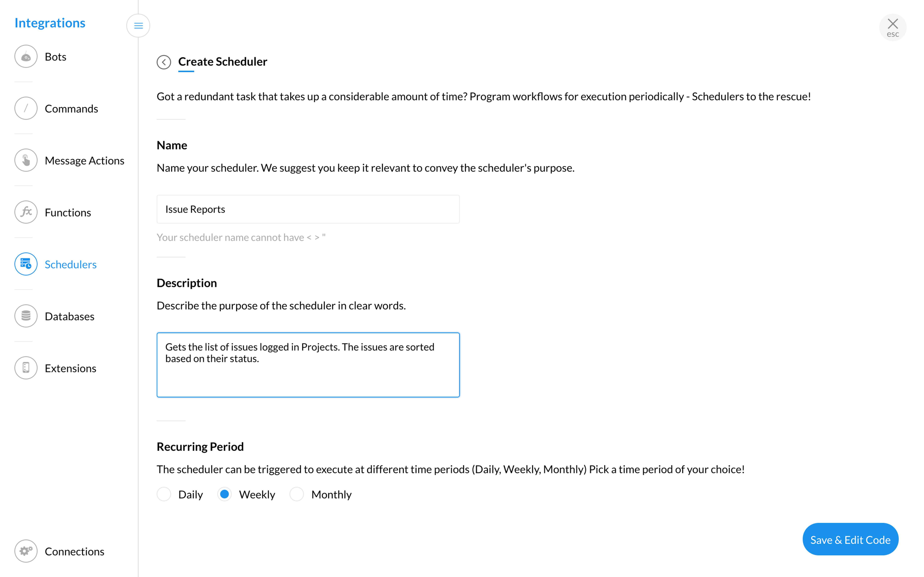This screenshot has width=924, height=577.
Task: Click the Bots robot icon
Action: 26,56
